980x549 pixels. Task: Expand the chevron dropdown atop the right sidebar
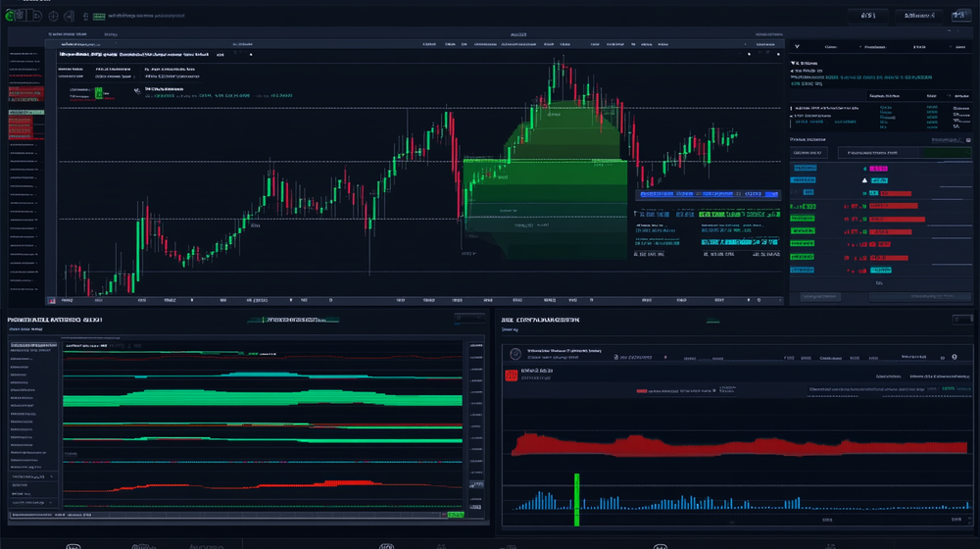coord(796,46)
